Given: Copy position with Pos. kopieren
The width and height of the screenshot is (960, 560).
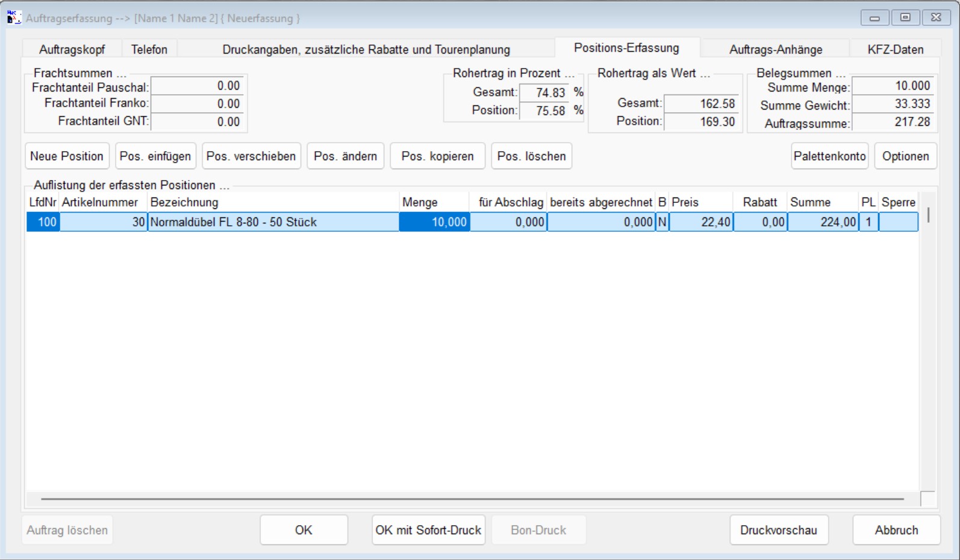Looking at the screenshot, I should pos(437,156).
